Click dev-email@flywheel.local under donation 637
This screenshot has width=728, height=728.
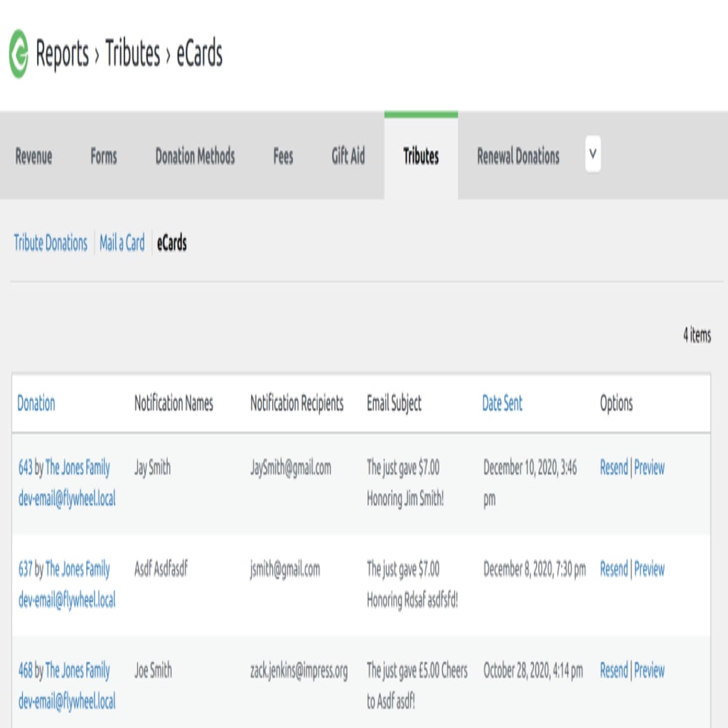(x=67, y=600)
